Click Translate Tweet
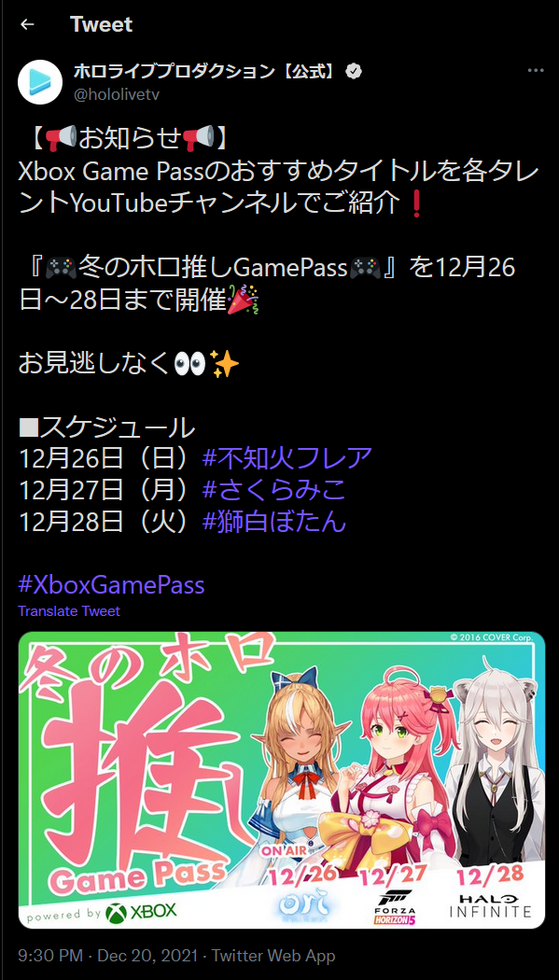 (x=69, y=611)
